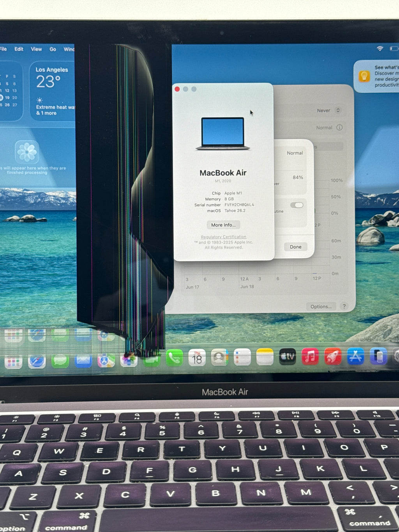Click the Apple M1 chip text

tap(233, 193)
